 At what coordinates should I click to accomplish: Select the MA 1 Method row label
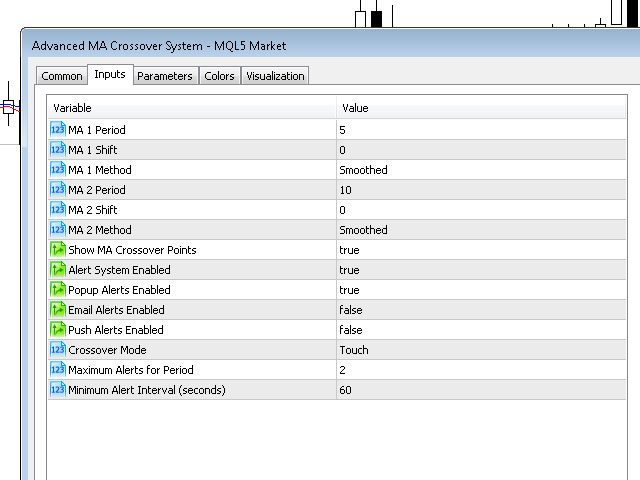coord(100,170)
